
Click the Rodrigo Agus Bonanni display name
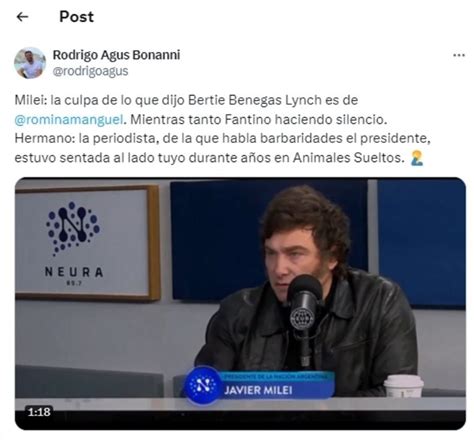pyautogui.click(x=116, y=55)
